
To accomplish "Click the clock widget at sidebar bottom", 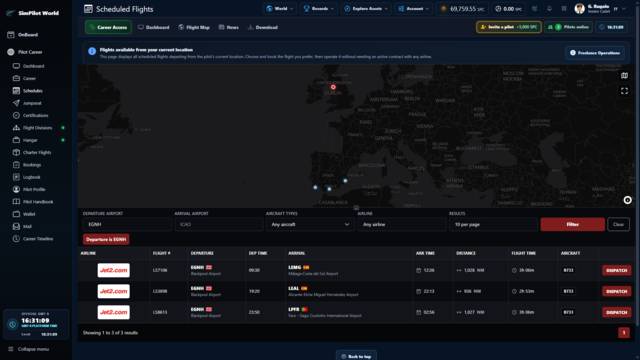I will [x=36, y=324].
